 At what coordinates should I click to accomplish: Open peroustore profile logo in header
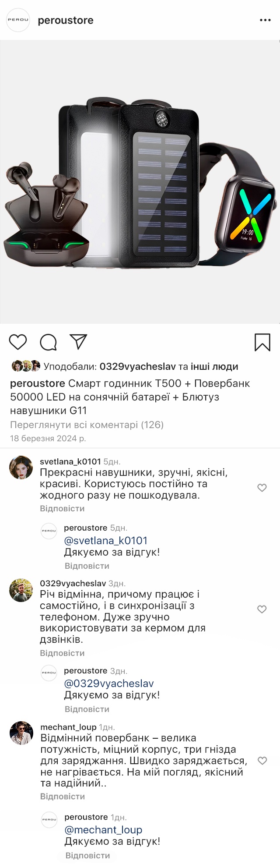[18, 20]
